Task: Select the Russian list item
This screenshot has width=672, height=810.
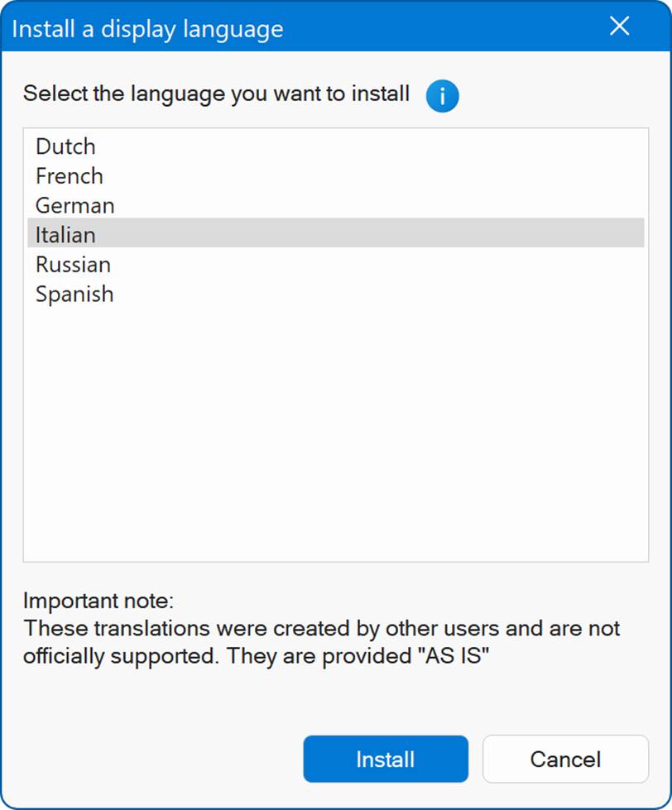Action: (73, 265)
